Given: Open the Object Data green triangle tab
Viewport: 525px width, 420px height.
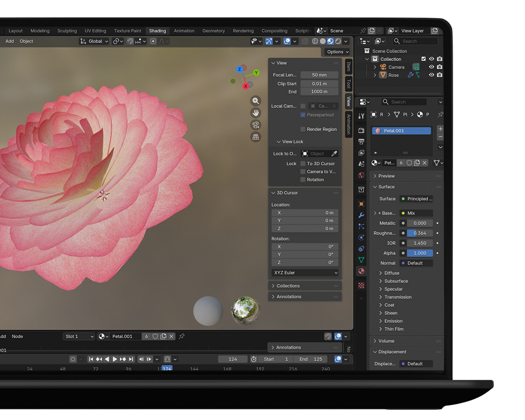Looking at the screenshot, I should tap(361, 260).
